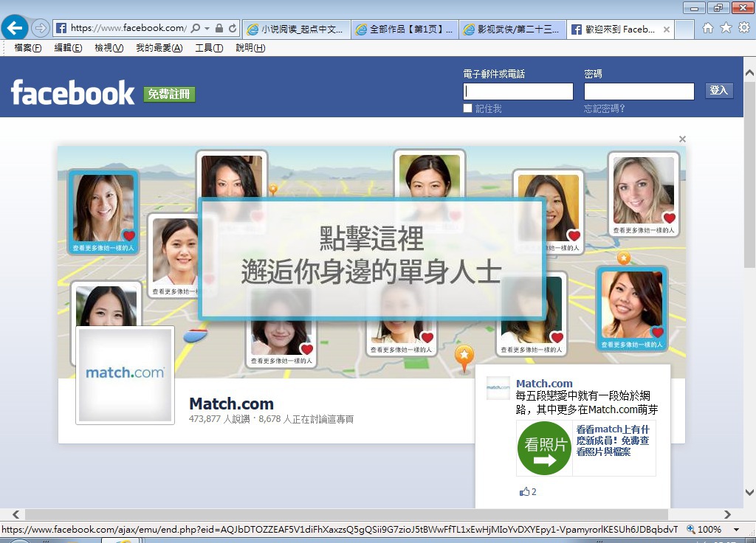Image resolution: width=756 pixels, height=543 pixels.
Task: Open the 編輯(E) menu
Action: coord(68,48)
